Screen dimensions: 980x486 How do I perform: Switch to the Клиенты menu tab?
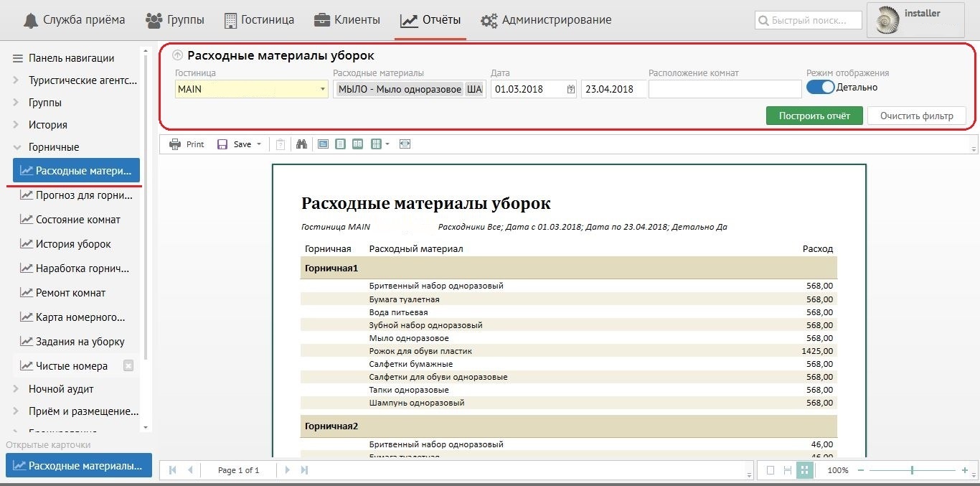click(347, 20)
